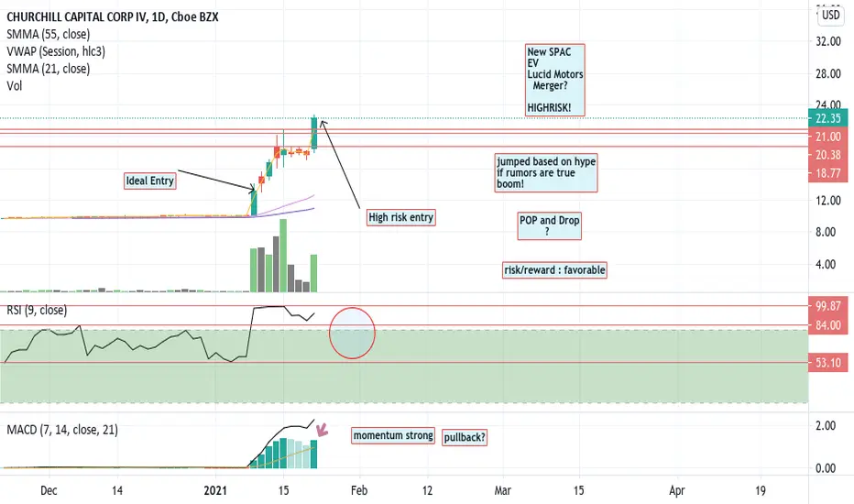The height and width of the screenshot is (504, 854).
Task: Click the MACD 2.00 scale label
Action: pos(826,425)
